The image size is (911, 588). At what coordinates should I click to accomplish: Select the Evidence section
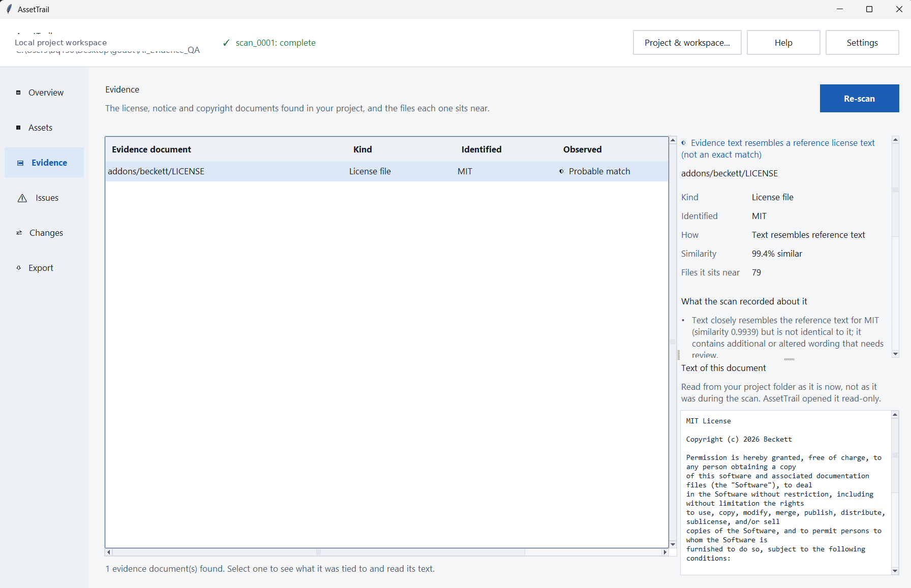[44, 163]
